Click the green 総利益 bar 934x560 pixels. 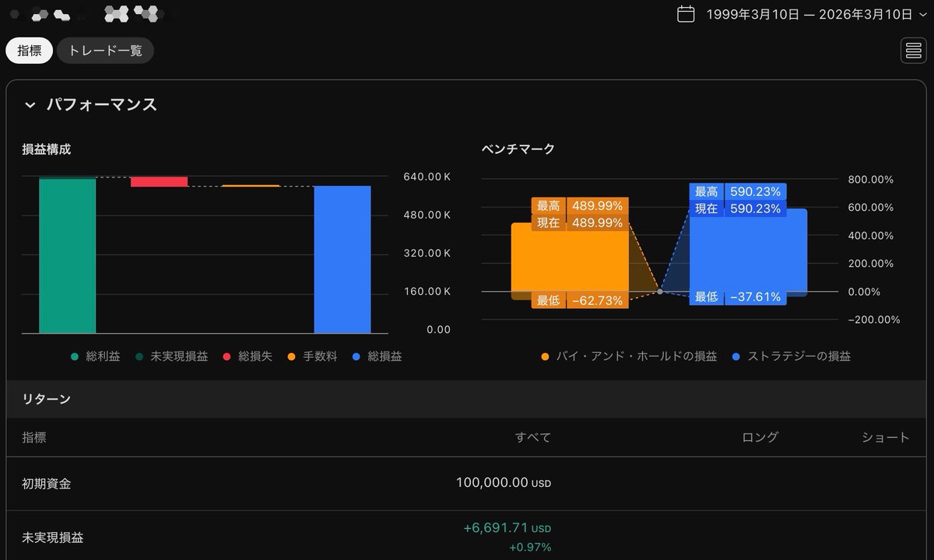point(68,257)
